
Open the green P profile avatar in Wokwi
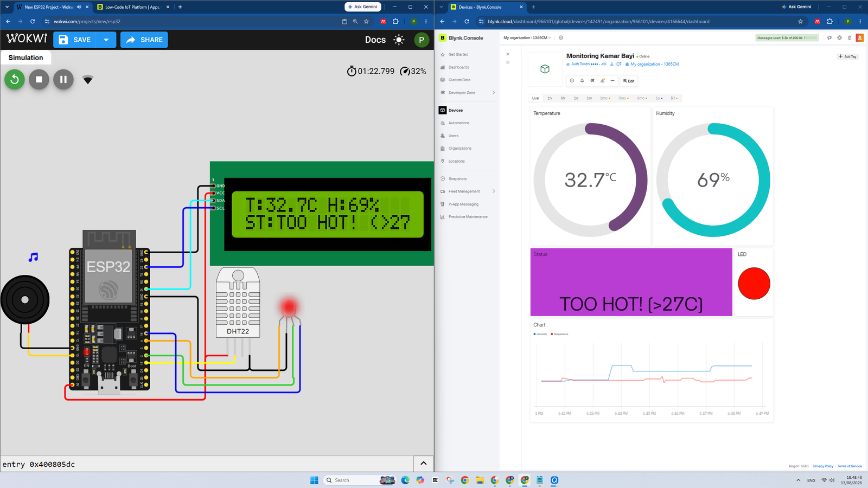pyautogui.click(x=422, y=40)
